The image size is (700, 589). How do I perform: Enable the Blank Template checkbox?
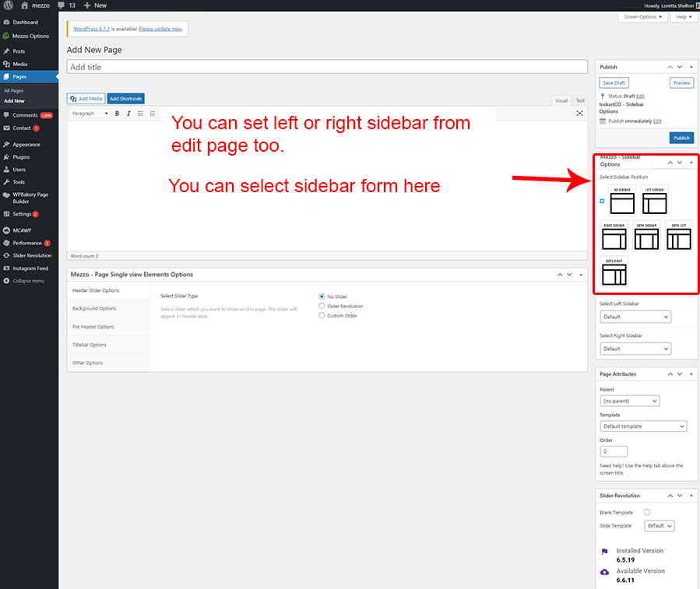(x=647, y=512)
